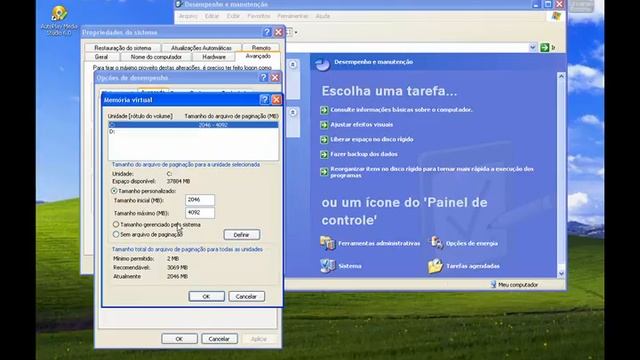
Task: Open Ajuda menu in Desempenho window
Action: pos(322,16)
